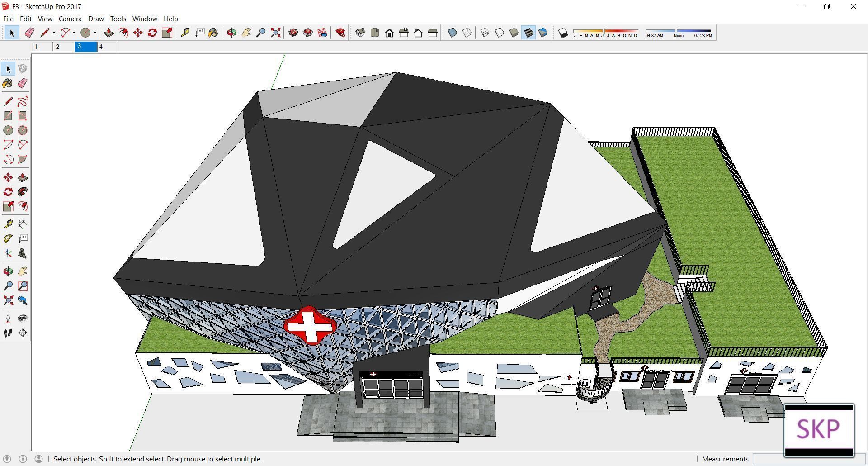Activate the Paint Bucket tool
The width and height of the screenshot is (868, 466).
pos(213,33)
